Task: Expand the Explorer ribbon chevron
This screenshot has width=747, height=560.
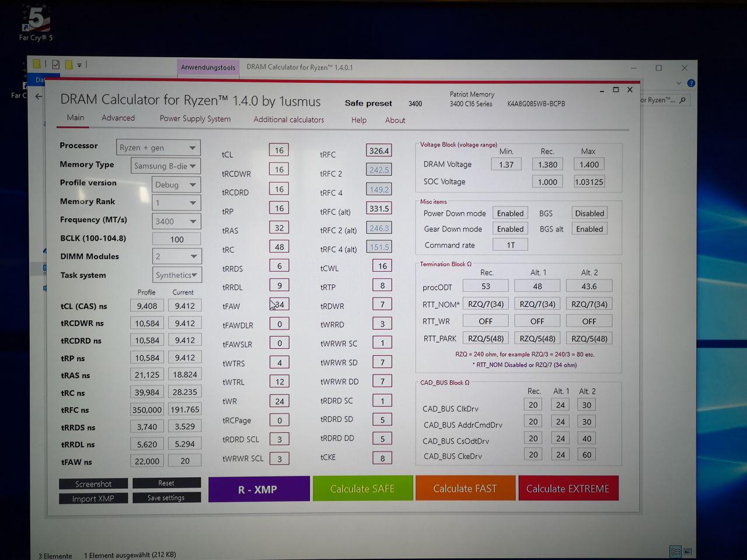Action: (679, 83)
